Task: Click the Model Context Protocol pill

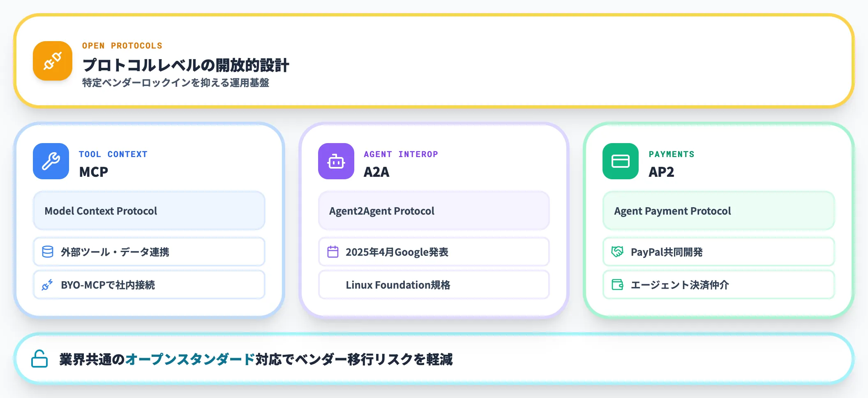Action: [x=149, y=211]
